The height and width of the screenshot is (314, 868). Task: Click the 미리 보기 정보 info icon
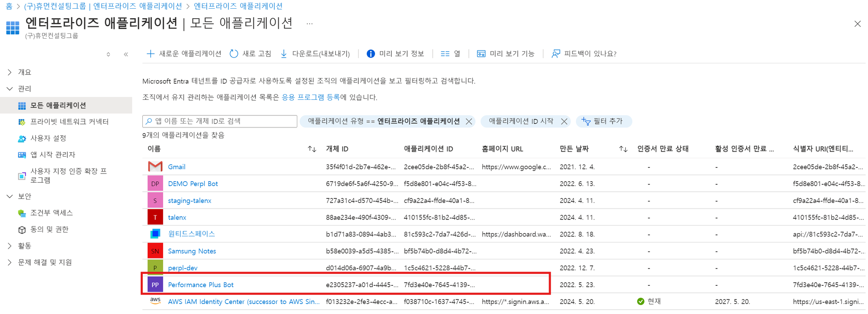tap(371, 54)
